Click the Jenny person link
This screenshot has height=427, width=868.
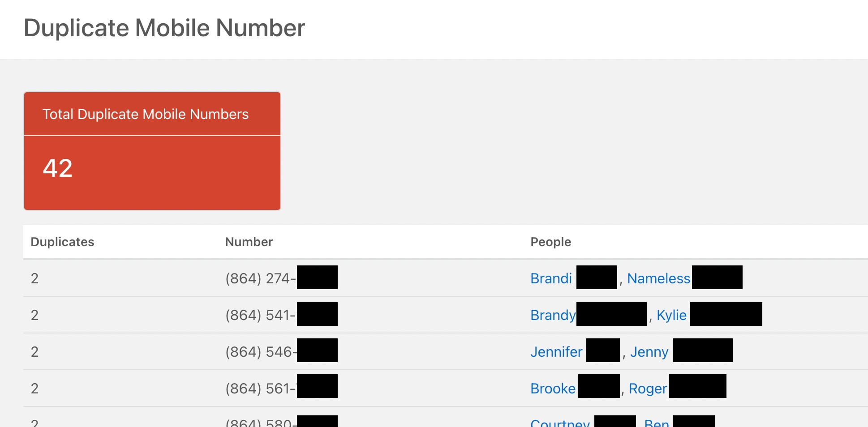[x=649, y=351]
